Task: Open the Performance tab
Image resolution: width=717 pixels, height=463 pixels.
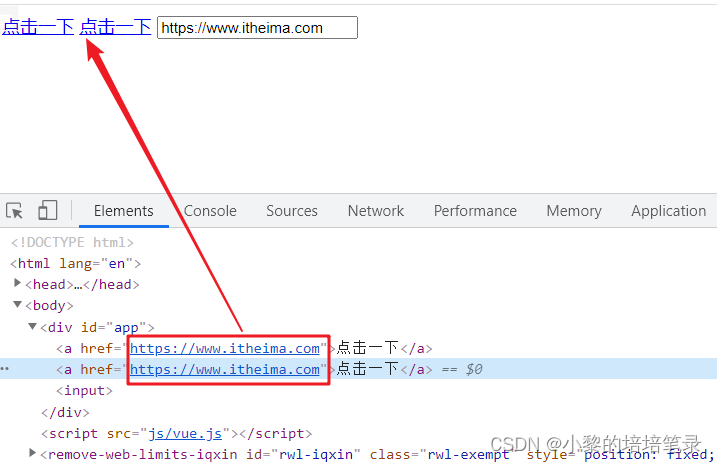Action: click(x=475, y=211)
